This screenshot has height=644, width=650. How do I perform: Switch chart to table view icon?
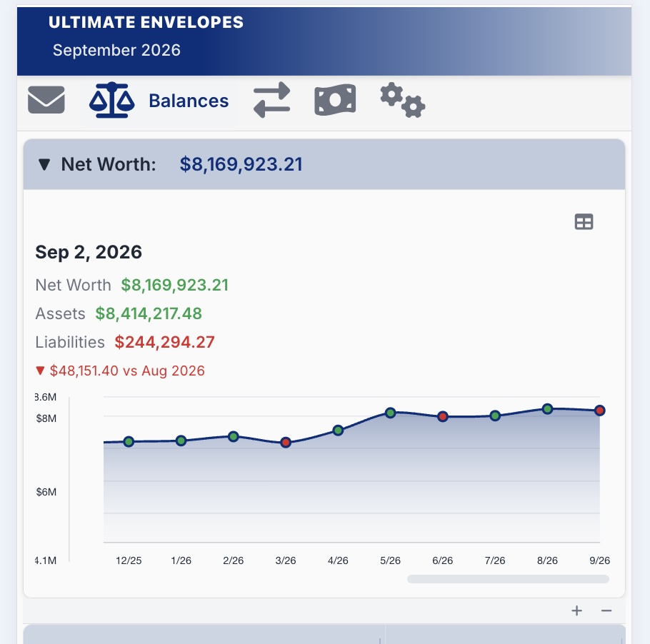click(x=584, y=222)
